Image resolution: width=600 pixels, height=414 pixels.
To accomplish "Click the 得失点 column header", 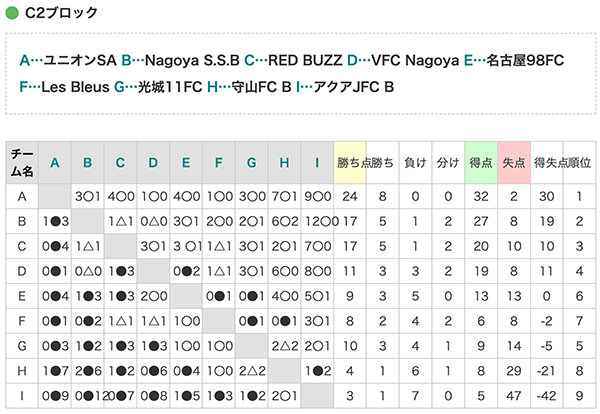I will tap(546, 163).
